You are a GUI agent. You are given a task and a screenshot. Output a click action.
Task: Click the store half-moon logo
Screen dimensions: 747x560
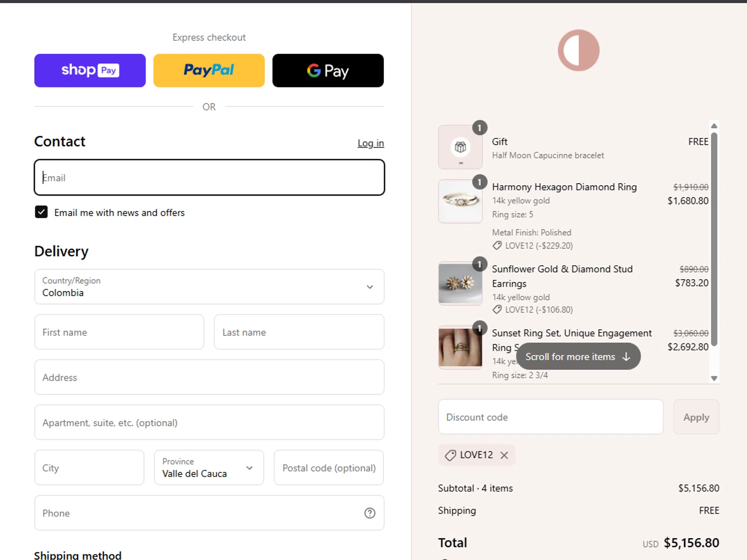coord(579,50)
